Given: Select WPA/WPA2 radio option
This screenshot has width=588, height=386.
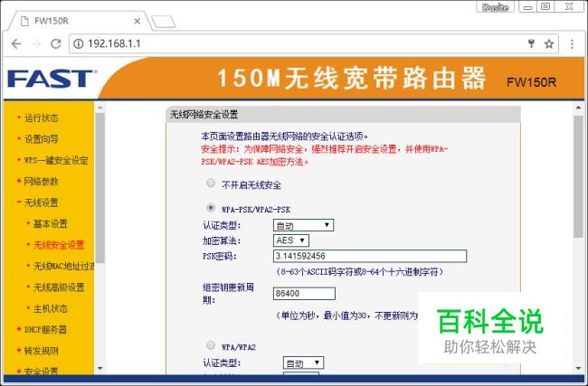Looking at the screenshot, I should point(211,344).
